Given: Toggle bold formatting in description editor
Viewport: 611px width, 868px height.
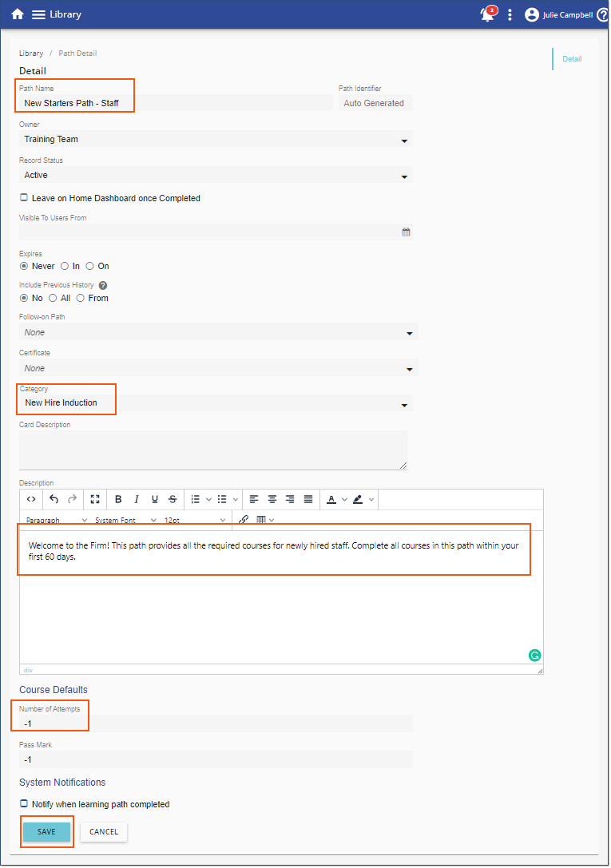Looking at the screenshot, I should pos(118,499).
